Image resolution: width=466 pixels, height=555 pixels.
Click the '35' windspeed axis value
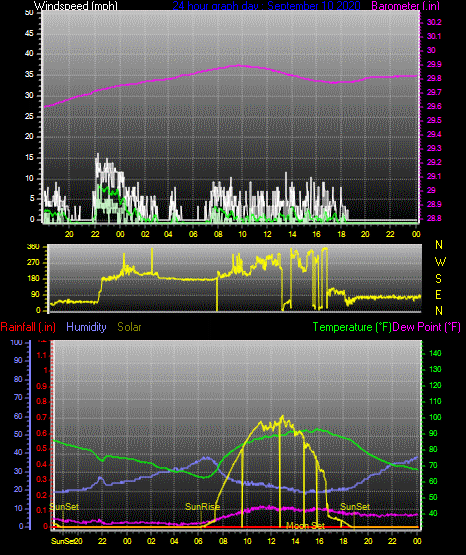coord(29,75)
